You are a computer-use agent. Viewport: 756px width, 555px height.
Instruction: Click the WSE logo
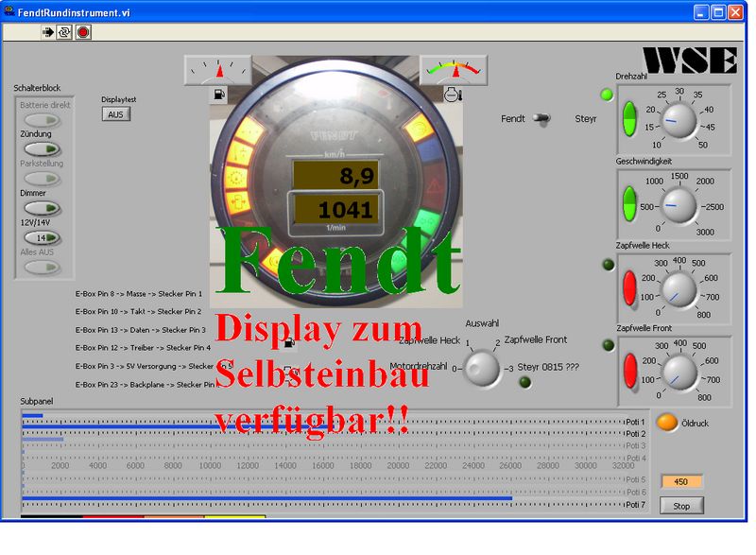(x=690, y=61)
